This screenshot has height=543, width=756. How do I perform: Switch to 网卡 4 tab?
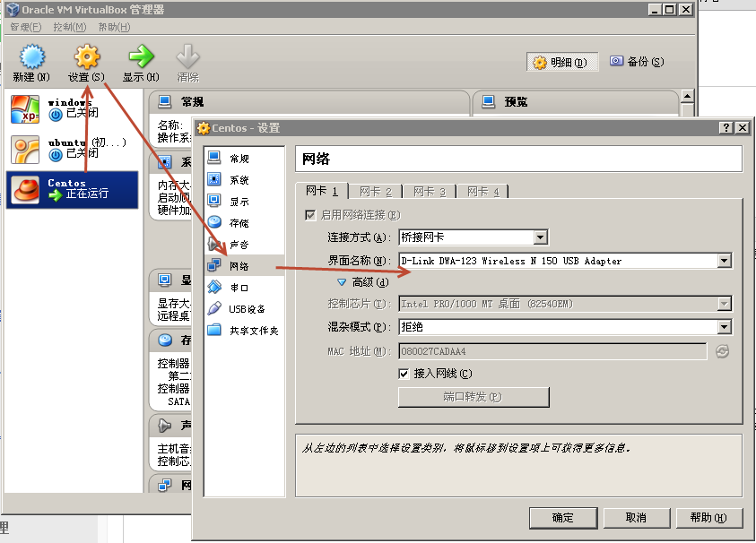tap(483, 192)
